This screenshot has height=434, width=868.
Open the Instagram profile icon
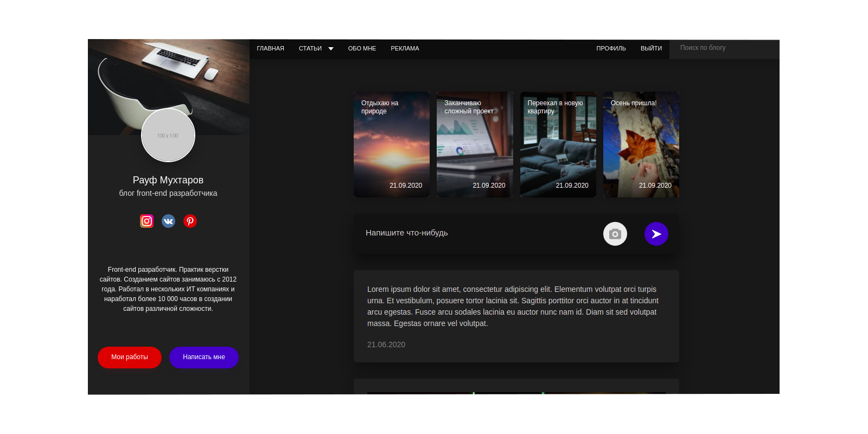[x=146, y=221]
